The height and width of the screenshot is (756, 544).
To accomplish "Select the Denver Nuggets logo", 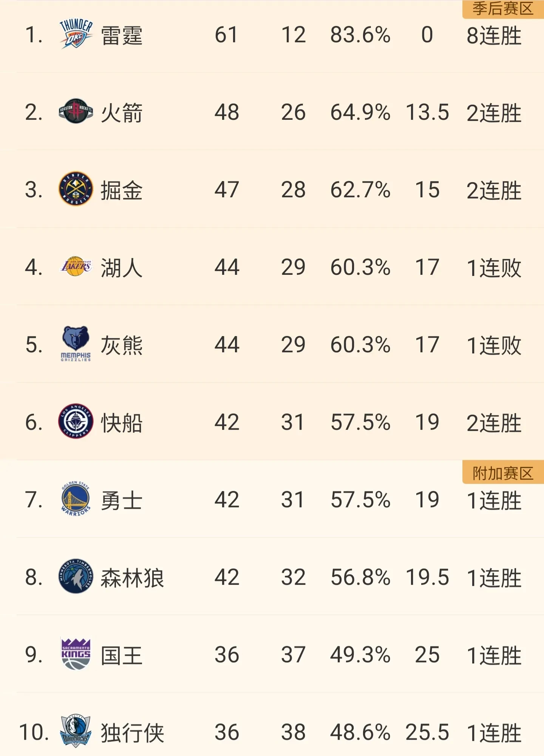I will tap(76, 189).
